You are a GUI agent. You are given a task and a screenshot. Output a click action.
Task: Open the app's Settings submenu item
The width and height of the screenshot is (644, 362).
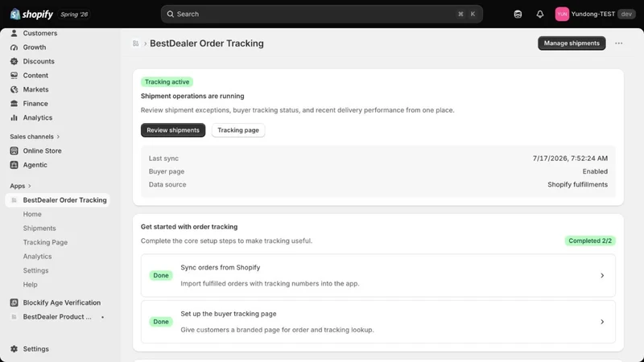[x=35, y=270]
